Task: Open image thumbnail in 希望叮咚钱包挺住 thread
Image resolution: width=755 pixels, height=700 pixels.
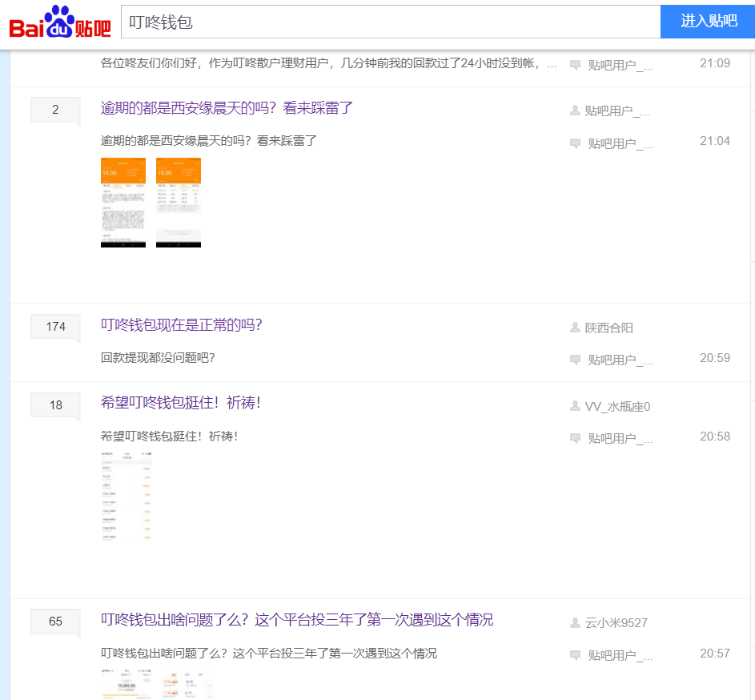Action: (127, 496)
